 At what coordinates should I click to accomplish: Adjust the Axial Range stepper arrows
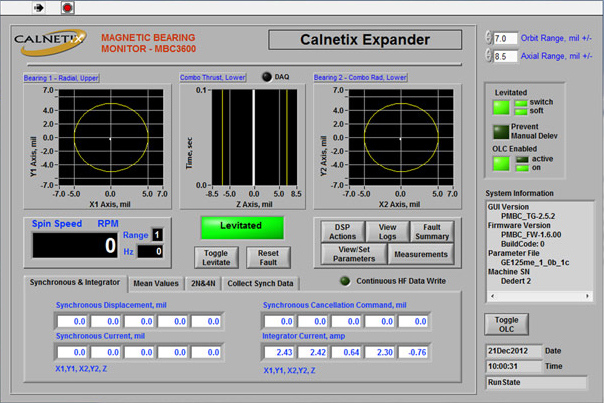[x=486, y=57]
